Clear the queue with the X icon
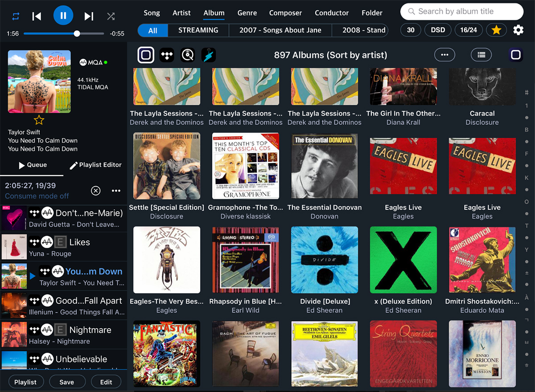This screenshot has width=535, height=392. 95,191
